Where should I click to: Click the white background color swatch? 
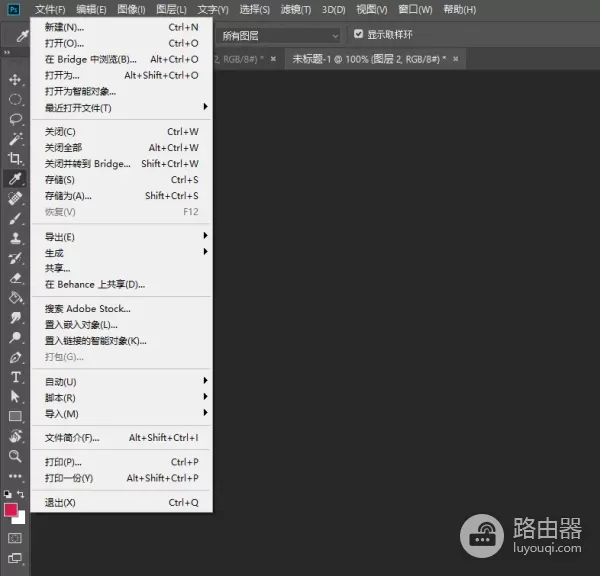21,519
